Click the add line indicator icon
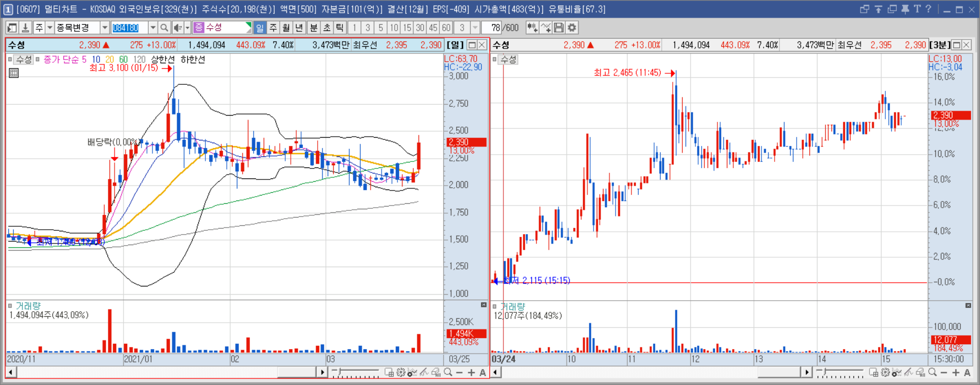Screen dimensions: 980x385 (546, 28)
